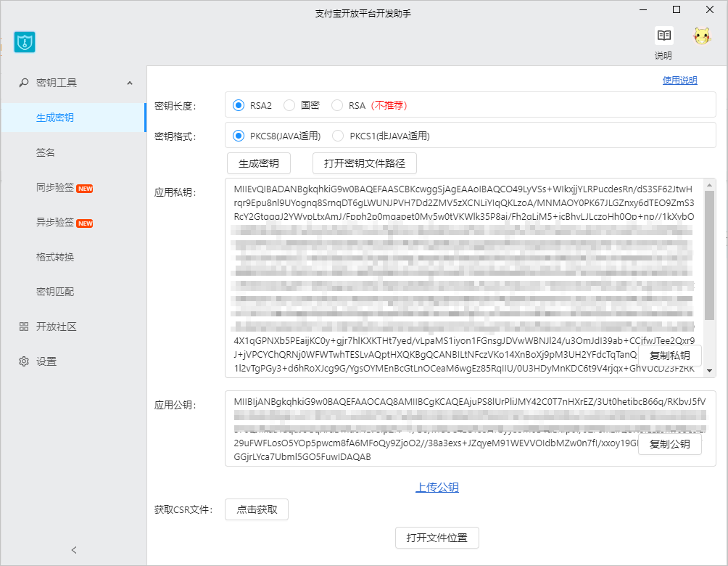Click the 应用私钥 label

point(175,192)
